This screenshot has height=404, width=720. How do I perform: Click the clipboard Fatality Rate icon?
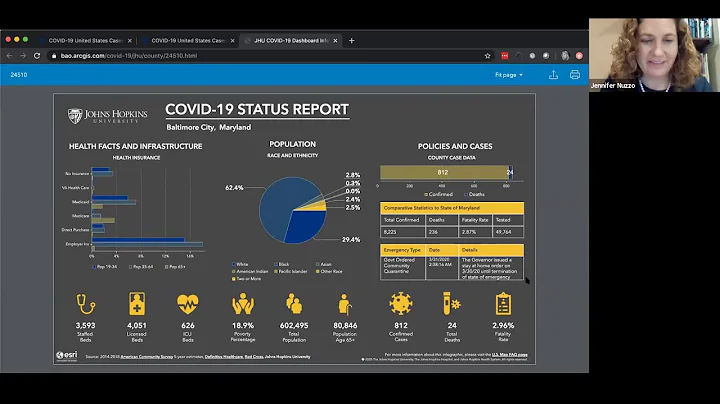[x=503, y=303]
